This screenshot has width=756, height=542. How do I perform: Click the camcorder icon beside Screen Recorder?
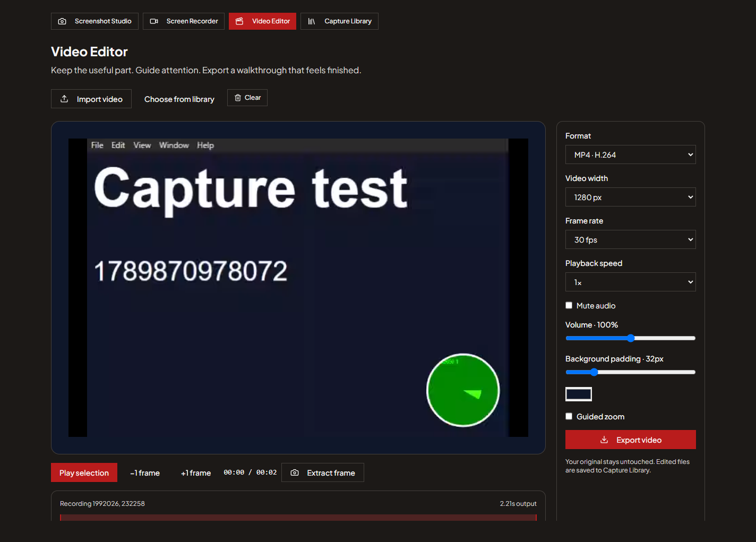pyautogui.click(x=154, y=21)
